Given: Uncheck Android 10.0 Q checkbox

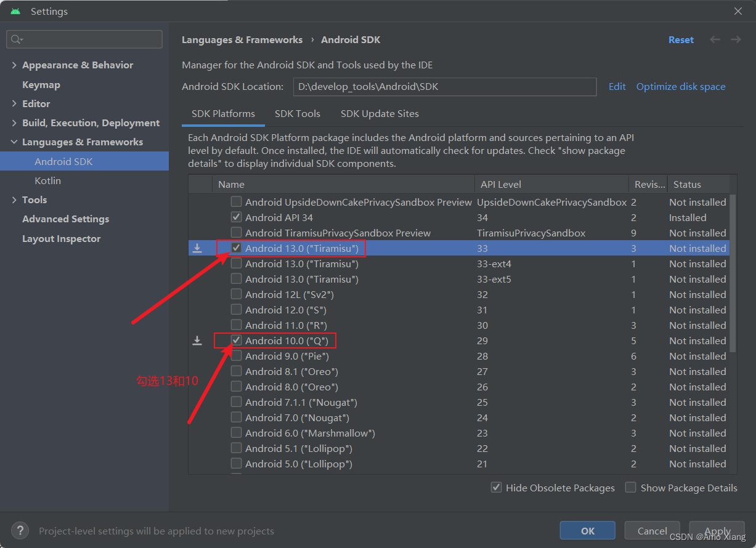Looking at the screenshot, I should pyautogui.click(x=236, y=340).
